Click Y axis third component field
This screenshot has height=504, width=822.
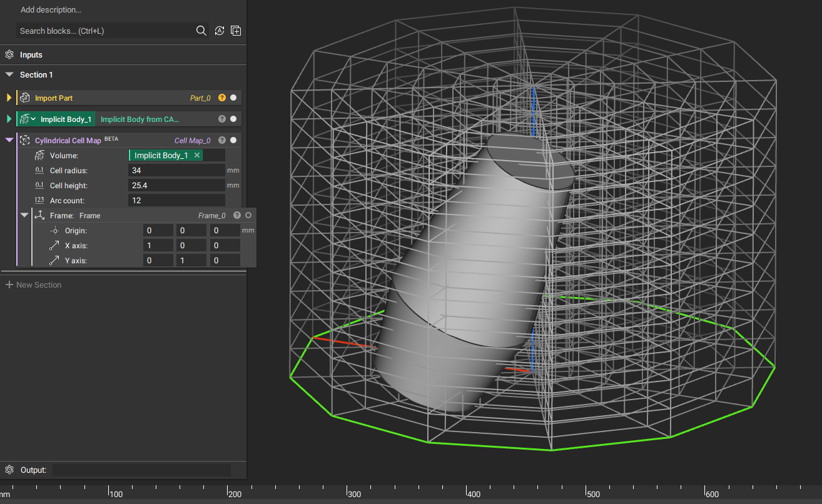pos(225,261)
